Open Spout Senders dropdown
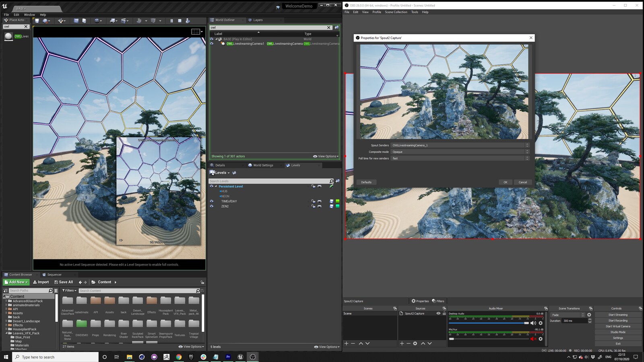This screenshot has width=644, height=362. pos(460,145)
